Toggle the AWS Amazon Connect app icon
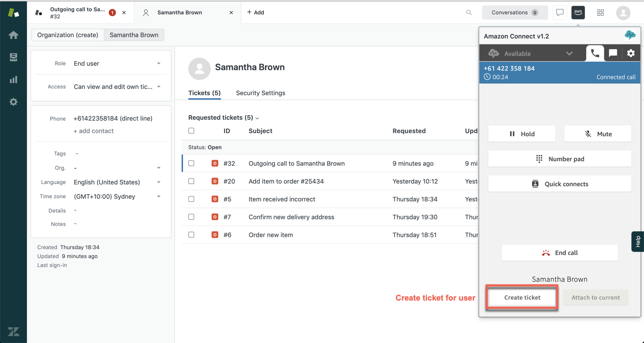644x343 pixels. (578, 13)
